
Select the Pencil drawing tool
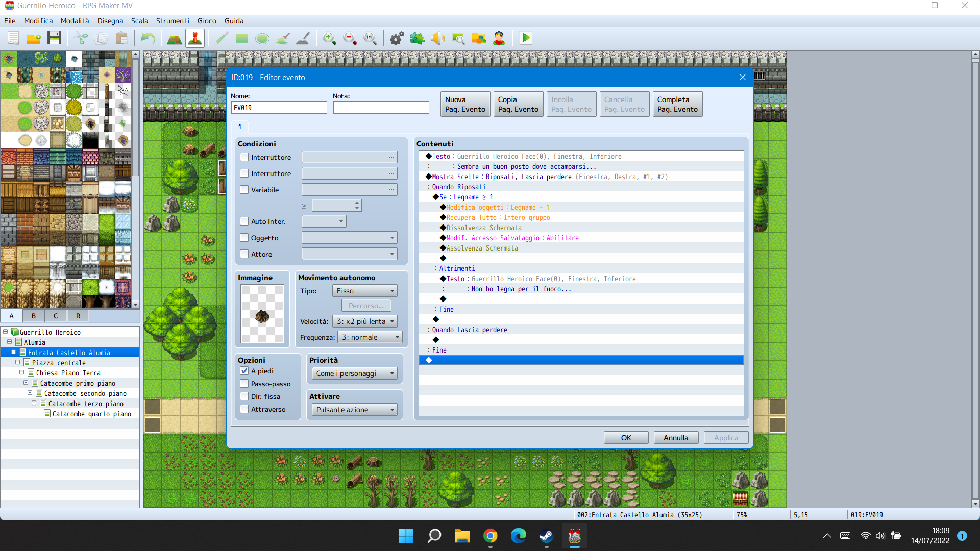pos(222,38)
